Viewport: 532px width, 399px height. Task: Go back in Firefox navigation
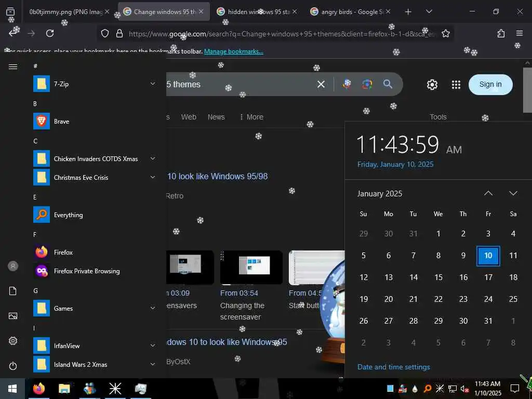tap(14, 33)
